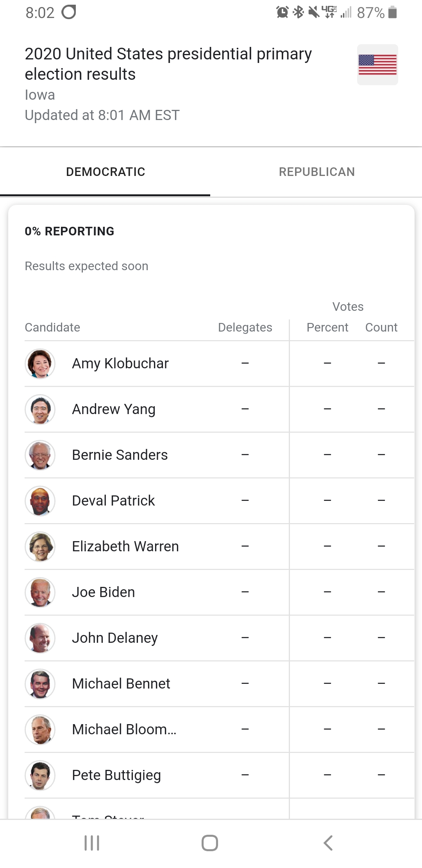Click the Delegates column header
This screenshot has width=422, height=868.
245,327
